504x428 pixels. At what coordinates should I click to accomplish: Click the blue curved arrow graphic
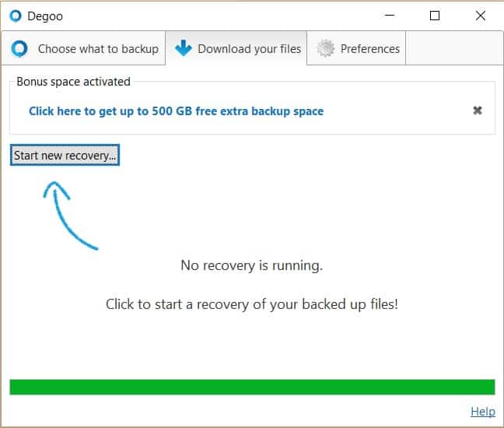pos(69,215)
